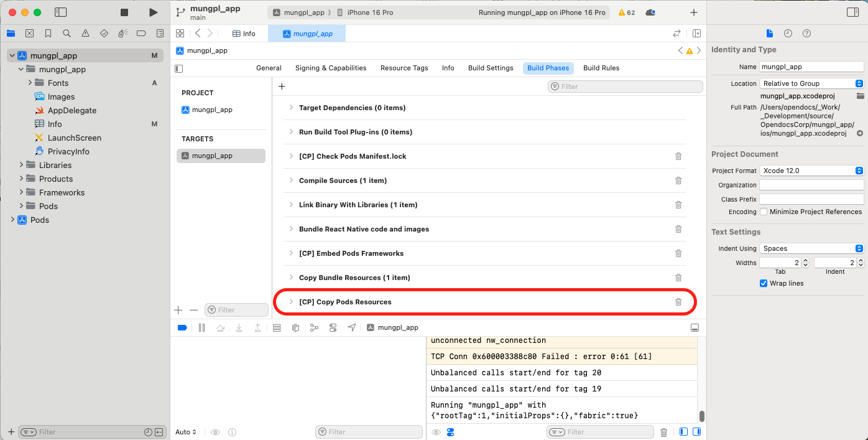Switch to the General tab
The width and height of the screenshot is (868, 440).
269,68
